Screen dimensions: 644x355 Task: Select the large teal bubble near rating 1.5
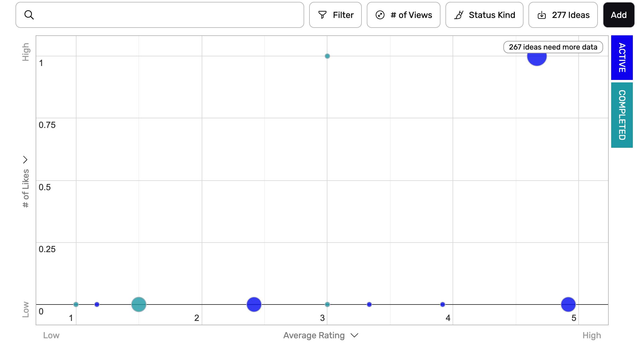pos(138,304)
